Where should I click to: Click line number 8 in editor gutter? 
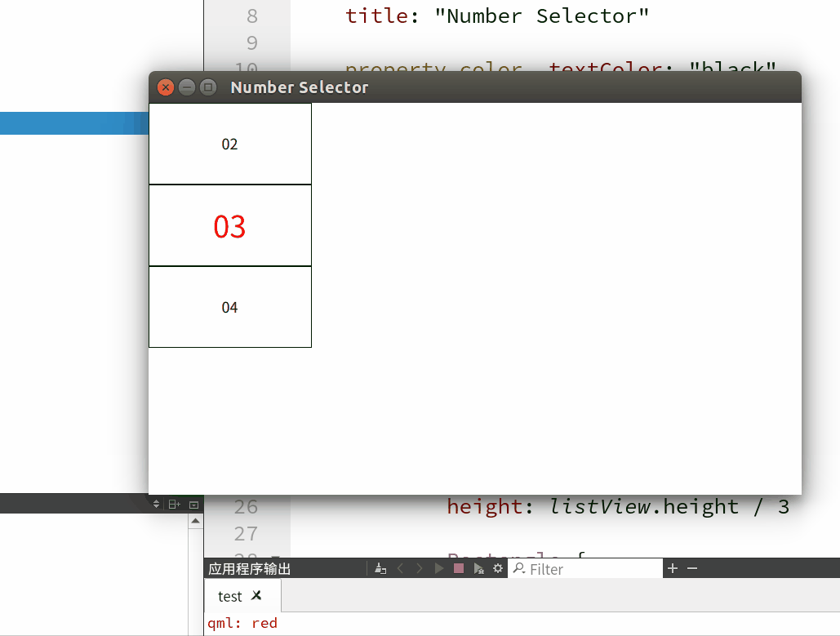click(x=252, y=16)
